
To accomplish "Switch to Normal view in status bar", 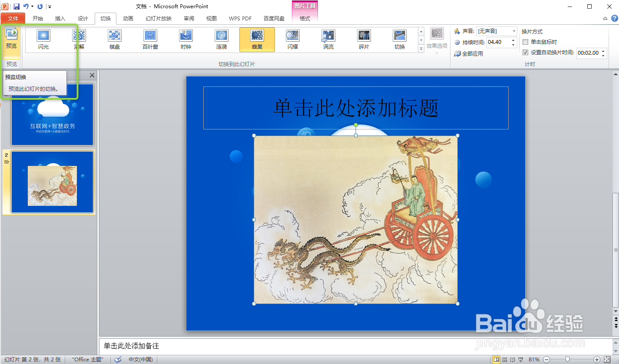I will tap(497, 360).
